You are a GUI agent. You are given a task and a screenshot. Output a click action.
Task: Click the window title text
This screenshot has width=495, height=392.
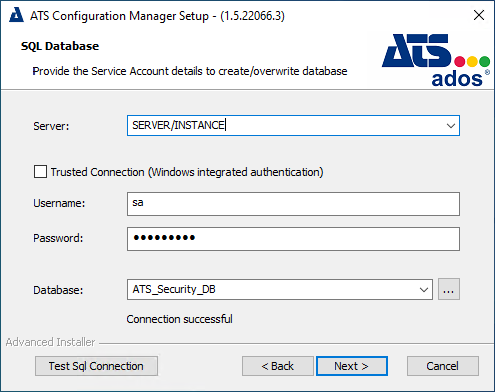[157, 16]
